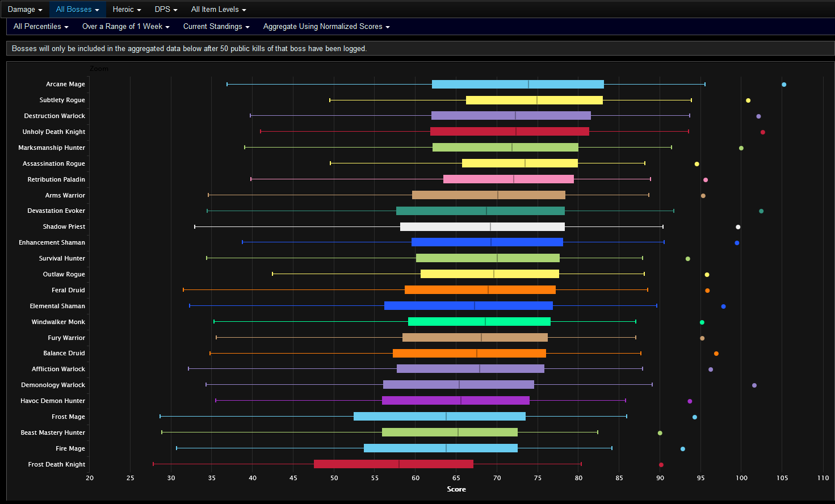Click the Devastation Evoker outlier dot
This screenshot has height=504, width=835.
[x=761, y=211]
